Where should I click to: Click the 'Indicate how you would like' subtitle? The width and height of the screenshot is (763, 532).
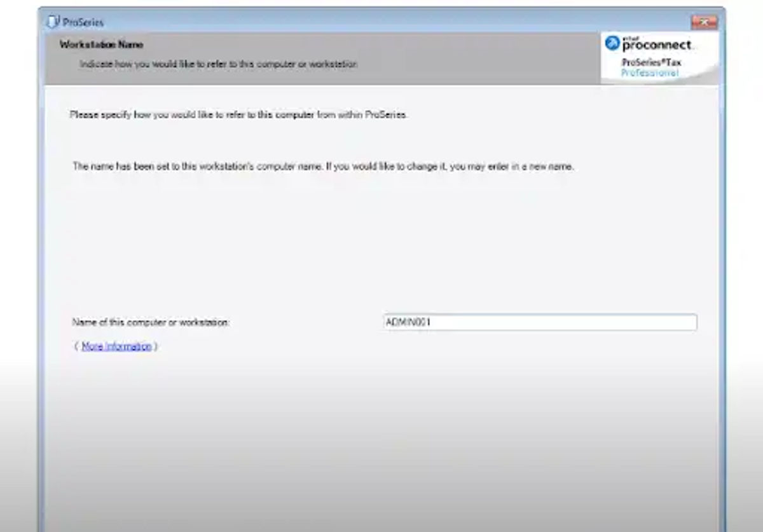click(x=219, y=64)
